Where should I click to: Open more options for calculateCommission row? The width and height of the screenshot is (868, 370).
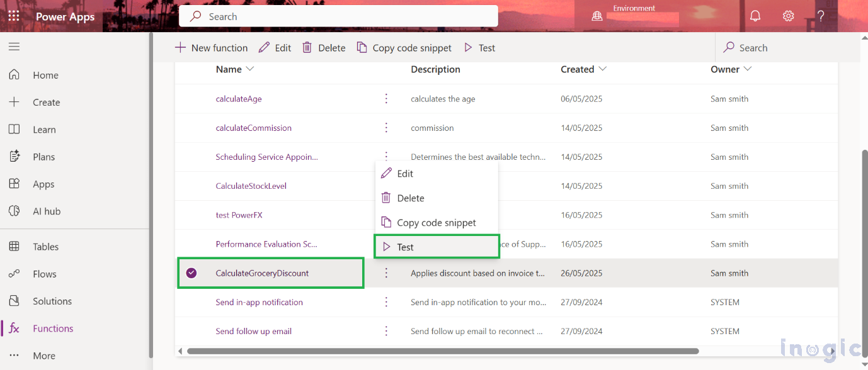[386, 128]
